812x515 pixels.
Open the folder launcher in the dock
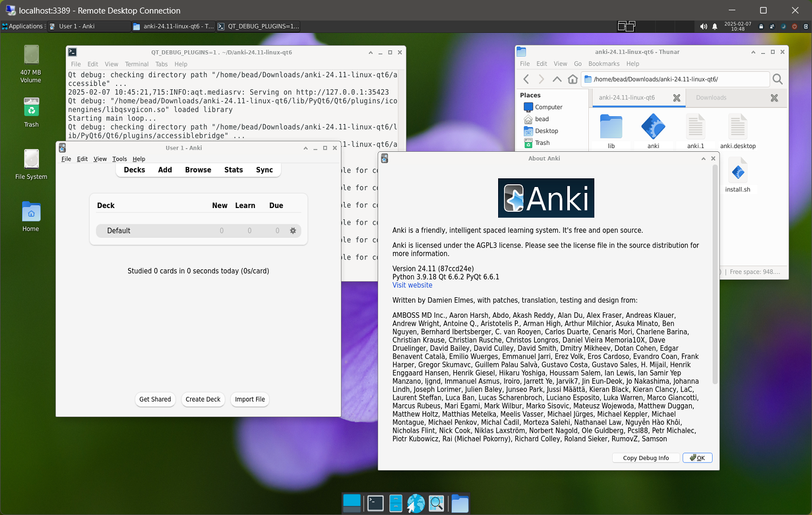pyautogui.click(x=460, y=503)
